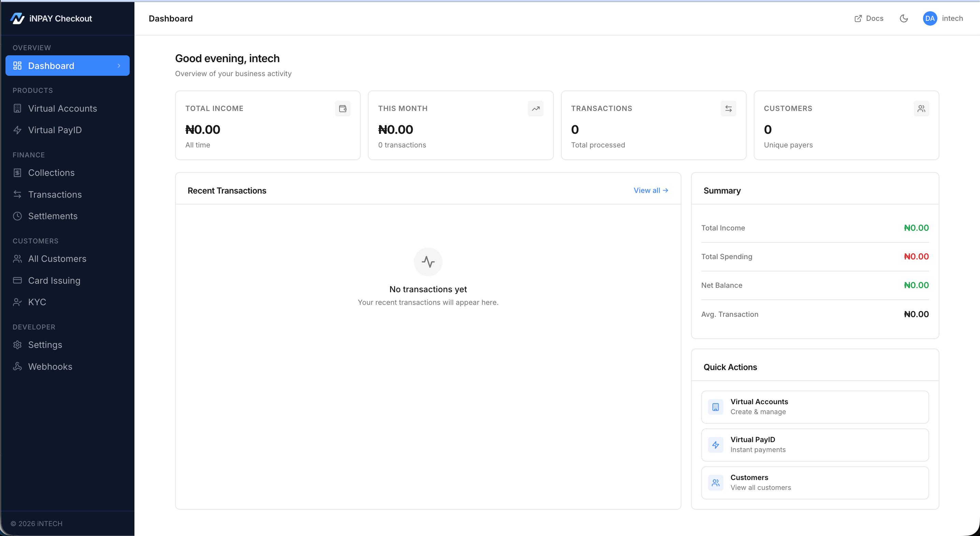This screenshot has height=536, width=980.
Task: Click the building icon beside Virtual Accounts quick action
Action: click(715, 407)
